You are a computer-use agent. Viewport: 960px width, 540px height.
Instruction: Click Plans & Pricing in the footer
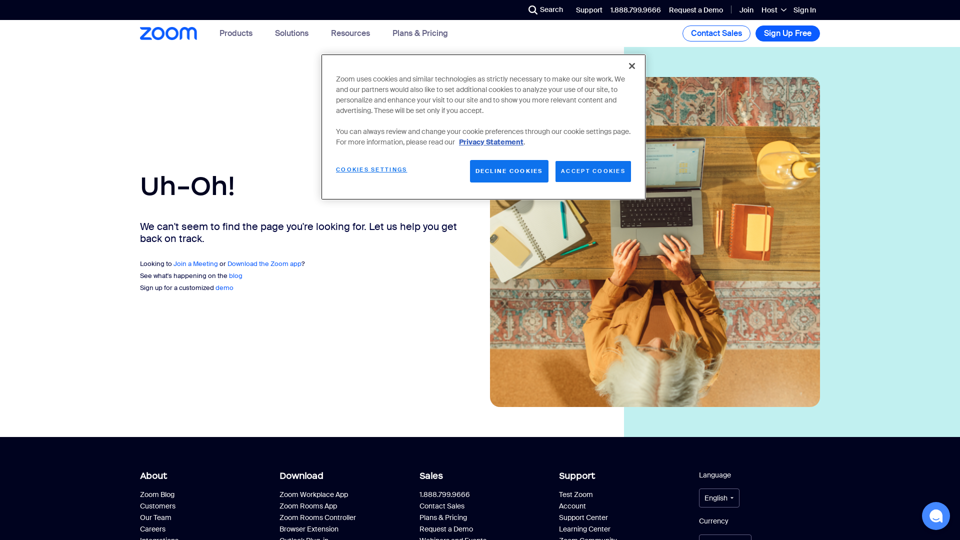coord(443,518)
